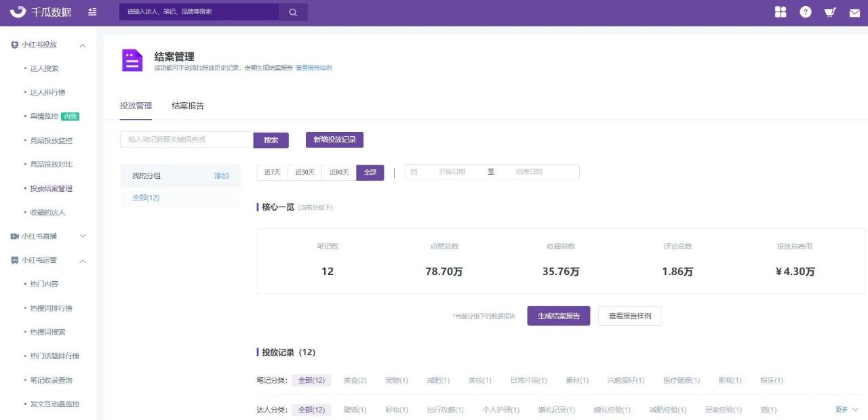The image size is (868, 420).
Task: Open 舆情监控 in the sidebar
Action: 44,117
